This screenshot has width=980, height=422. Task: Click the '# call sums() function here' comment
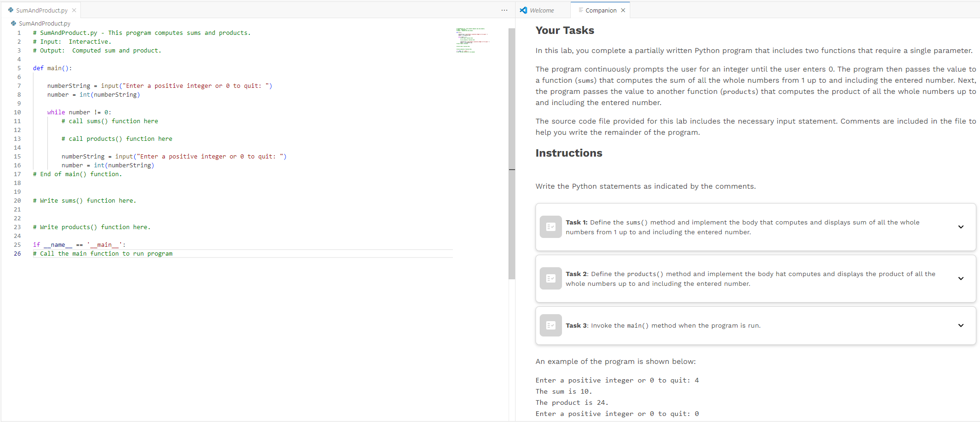tap(110, 121)
